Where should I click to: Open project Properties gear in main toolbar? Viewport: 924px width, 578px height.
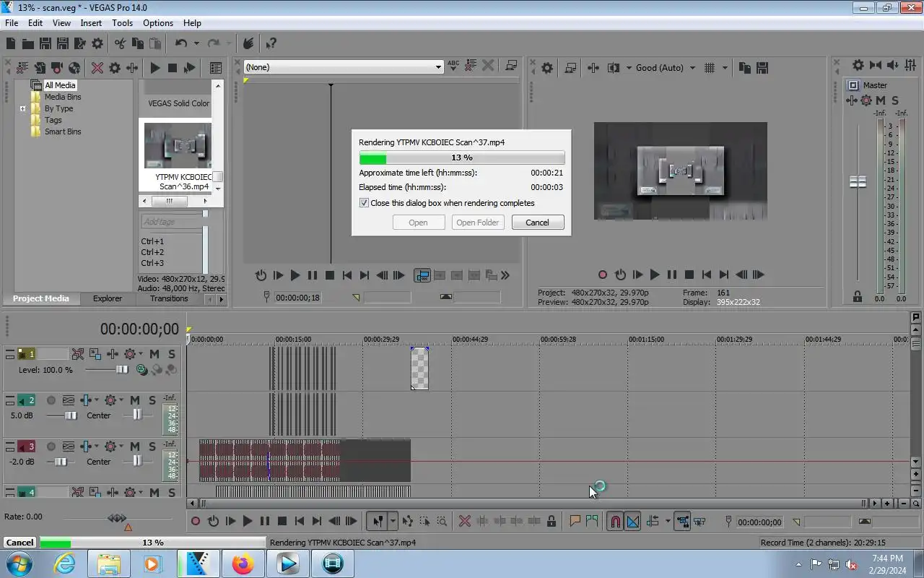(97, 43)
